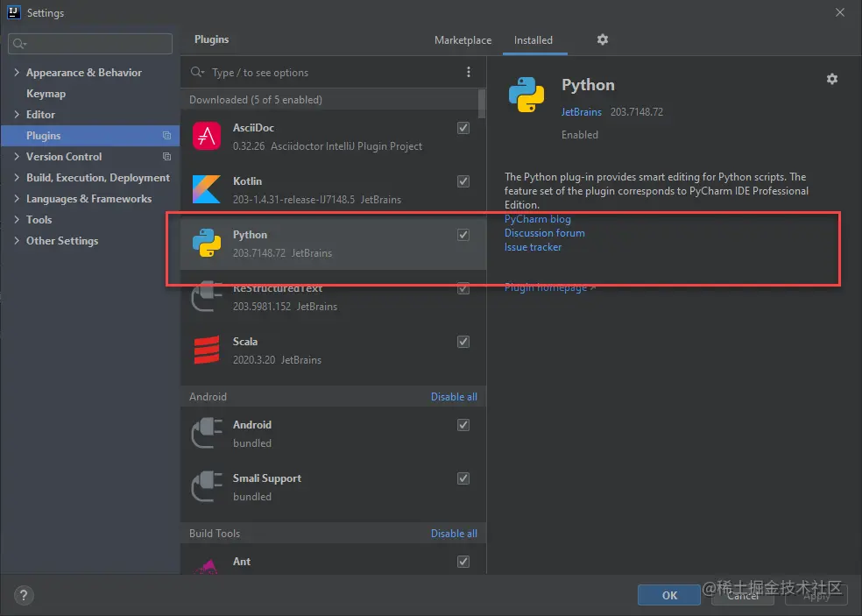Click the copy icon beside Version Control
This screenshot has width=862, height=616.
166,157
